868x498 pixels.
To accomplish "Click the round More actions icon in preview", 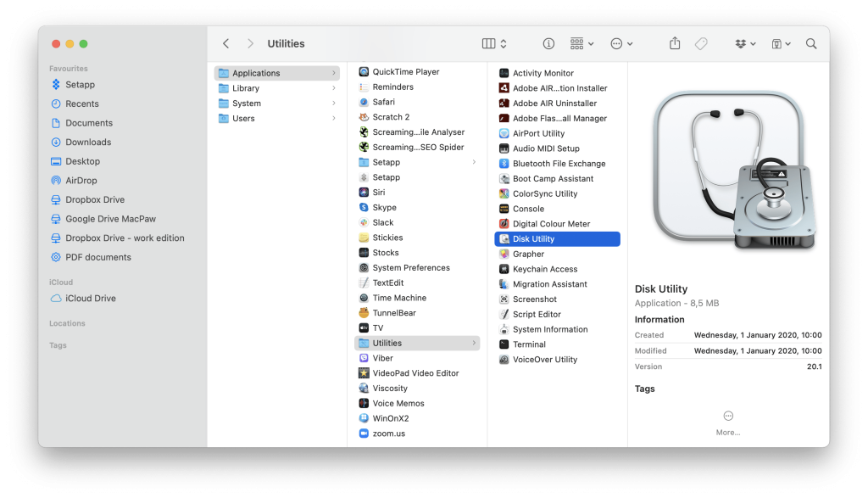I will coord(728,416).
